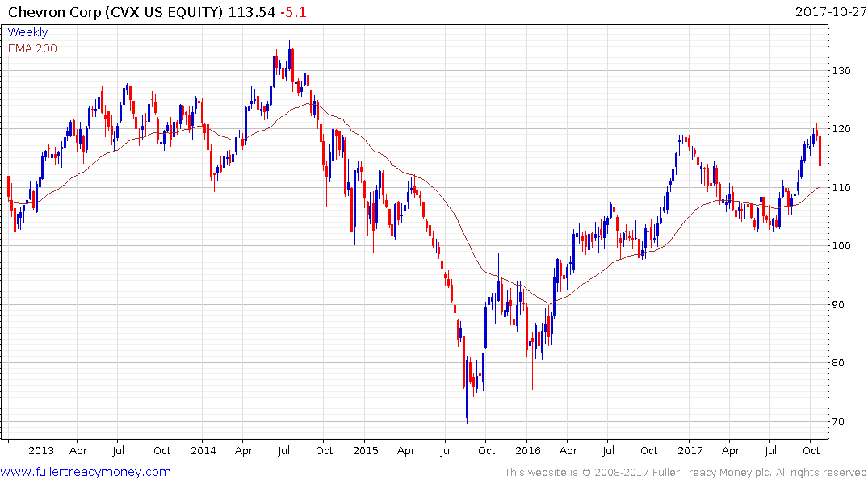868x484 pixels.
Task: Click the 80 price axis label
Action: pyautogui.click(x=838, y=363)
